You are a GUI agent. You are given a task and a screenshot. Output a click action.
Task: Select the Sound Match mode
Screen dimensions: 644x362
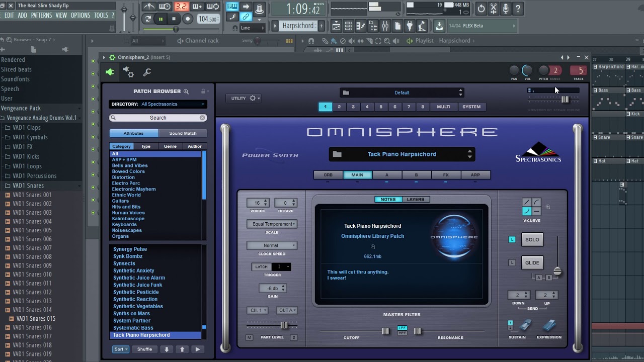pos(183,133)
